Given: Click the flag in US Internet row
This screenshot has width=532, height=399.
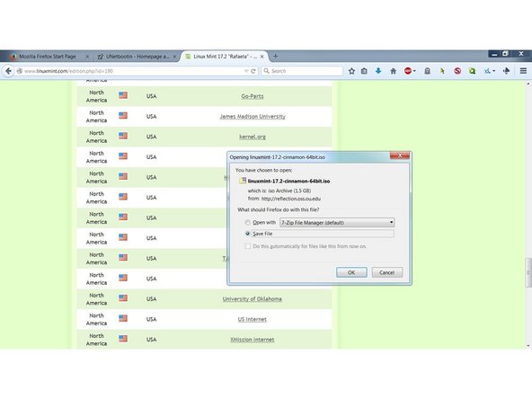Looking at the screenshot, I should coord(123,319).
